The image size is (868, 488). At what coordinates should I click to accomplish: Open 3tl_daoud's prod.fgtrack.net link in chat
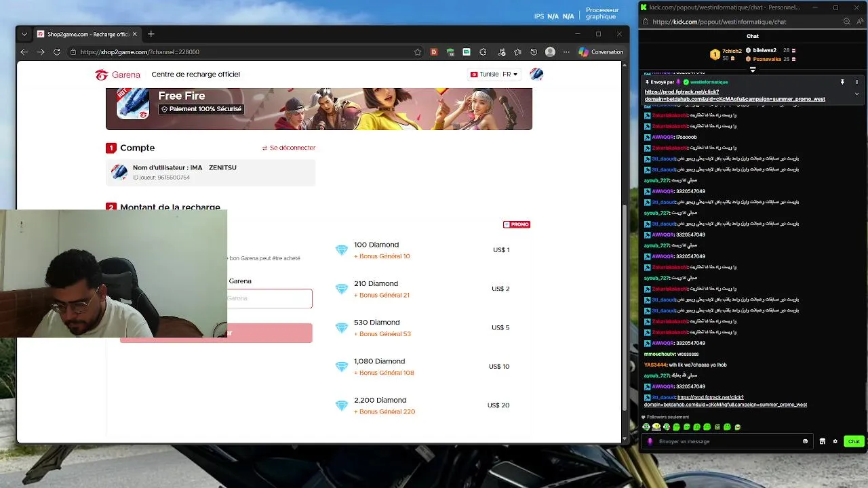coord(726,401)
